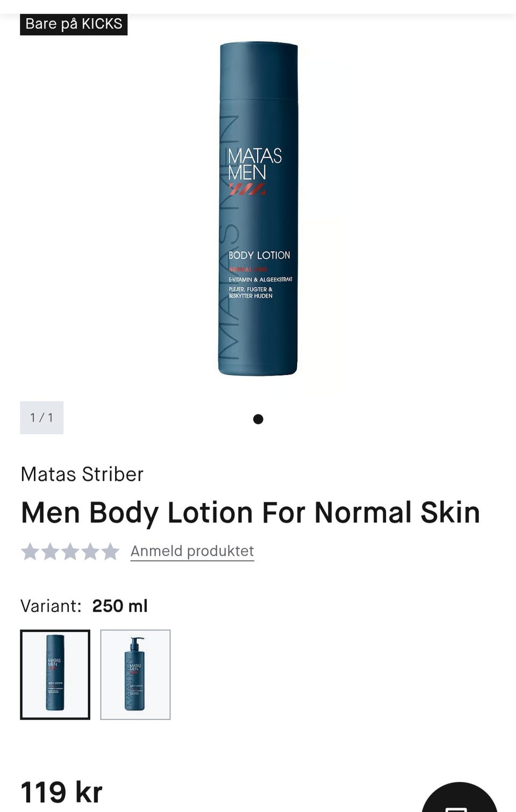Viewport: 516px width, 812px height.
Task: Choose the third rating star
Action: coord(70,551)
